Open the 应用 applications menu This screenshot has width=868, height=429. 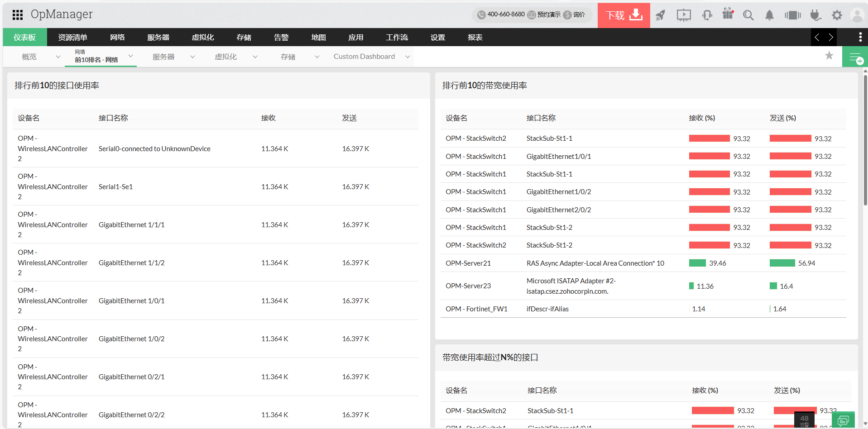[356, 37]
